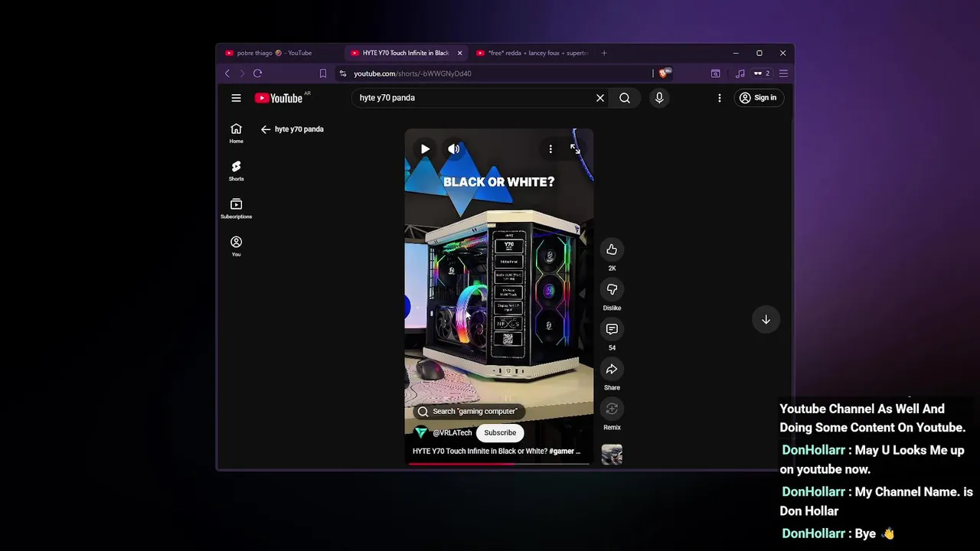Subscribe to @VRLATech
Image resolution: width=980 pixels, height=551 pixels.
point(500,433)
